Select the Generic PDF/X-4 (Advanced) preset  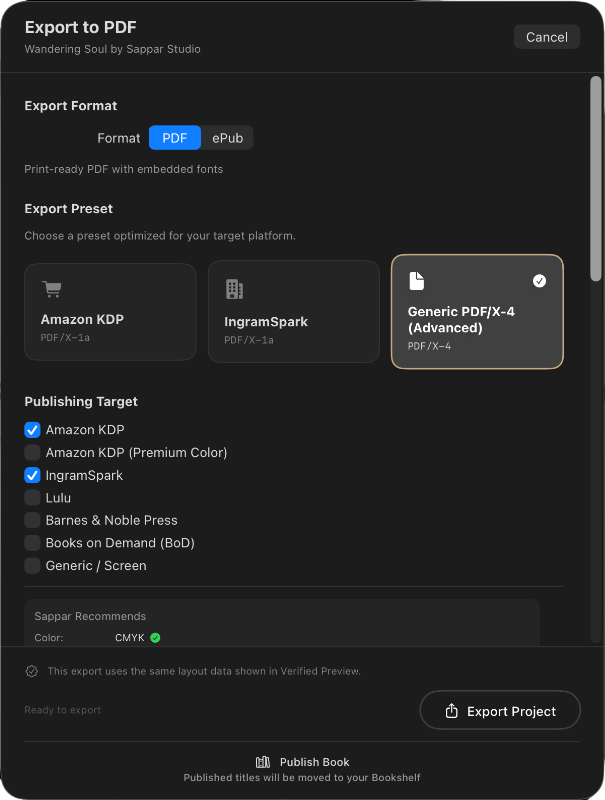[x=477, y=311]
